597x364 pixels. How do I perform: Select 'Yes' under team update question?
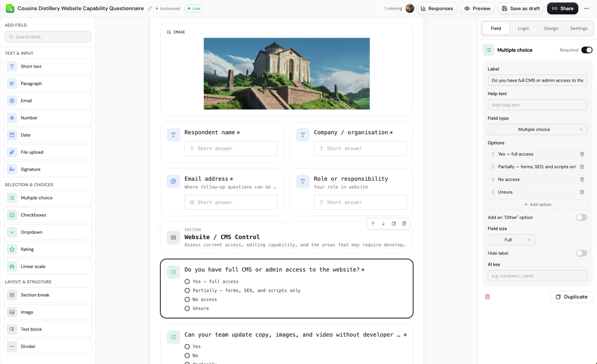pyautogui.click(x=187, y=347)
